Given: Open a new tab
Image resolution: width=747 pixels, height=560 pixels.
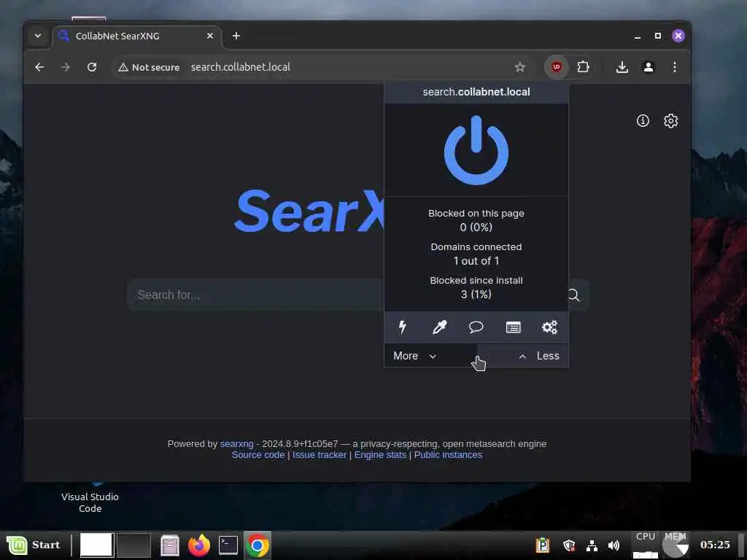Looking at the screenshot, I should (x=236, y=36).
